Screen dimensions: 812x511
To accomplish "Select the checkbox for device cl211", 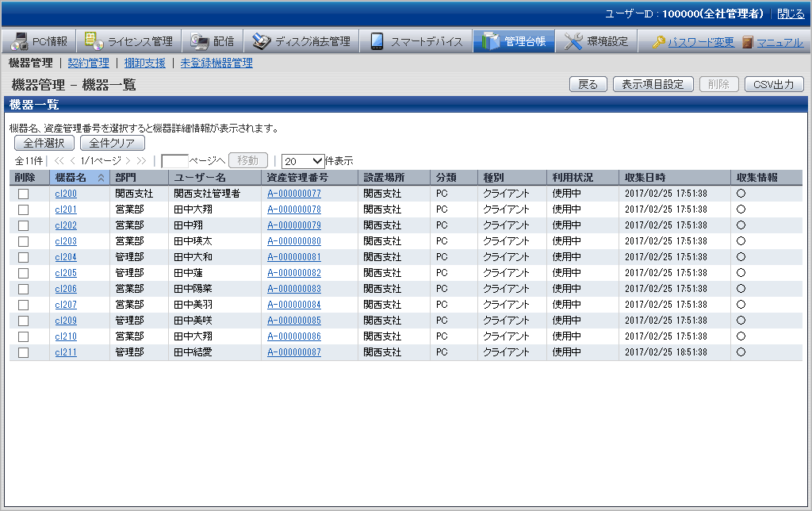I will (x=24, y=352).
